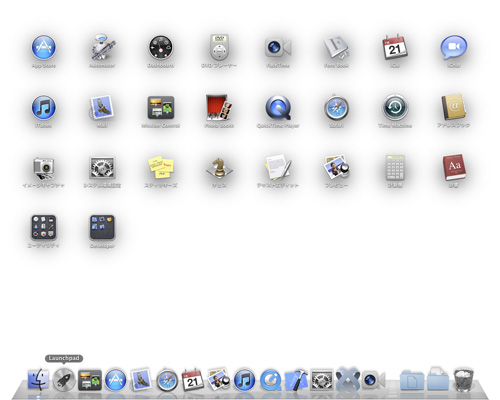
Task: Open iChat in Launchpad
Action: (x=453, y=47)
